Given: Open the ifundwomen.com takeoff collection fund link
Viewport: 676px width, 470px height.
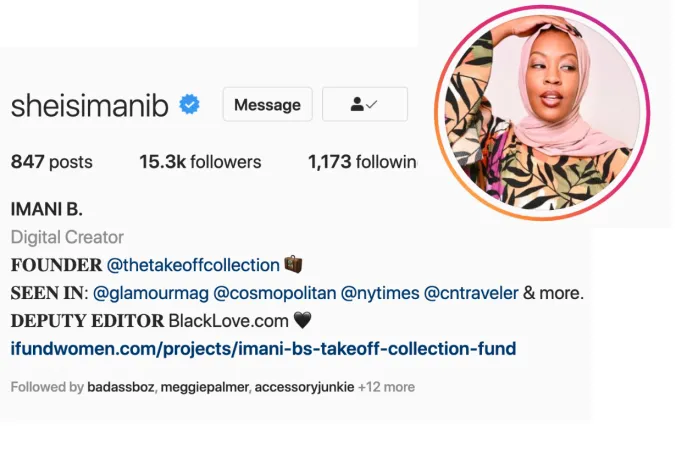Looking at the screenshot, I should 263,348.
